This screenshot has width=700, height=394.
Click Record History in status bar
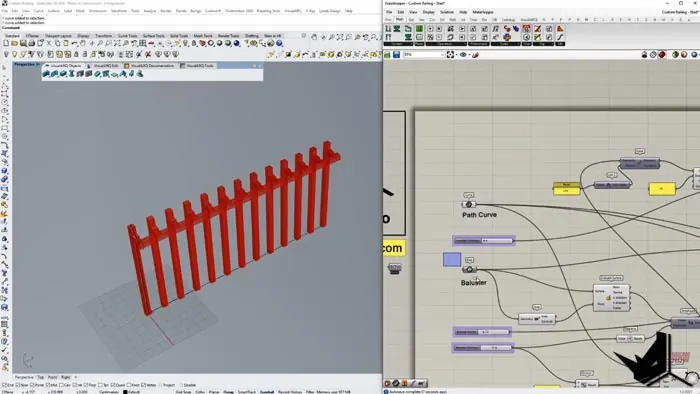tap(290, 392)
